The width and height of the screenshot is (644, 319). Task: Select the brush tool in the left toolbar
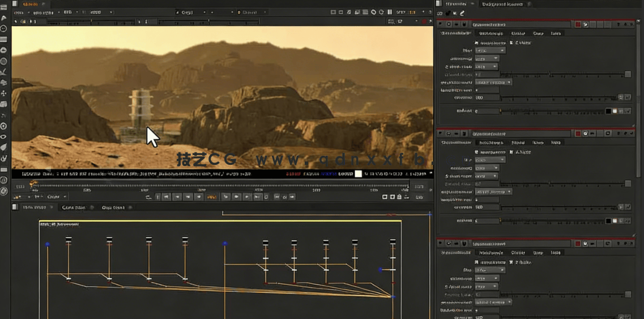pyautogui.click(x=3, y=72)
